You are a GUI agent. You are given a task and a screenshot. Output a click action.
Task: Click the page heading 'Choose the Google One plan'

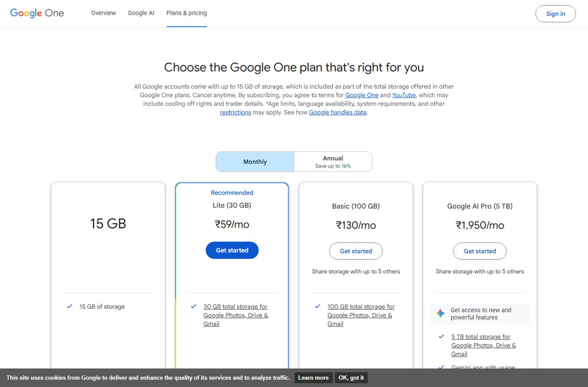pos(294,67)
